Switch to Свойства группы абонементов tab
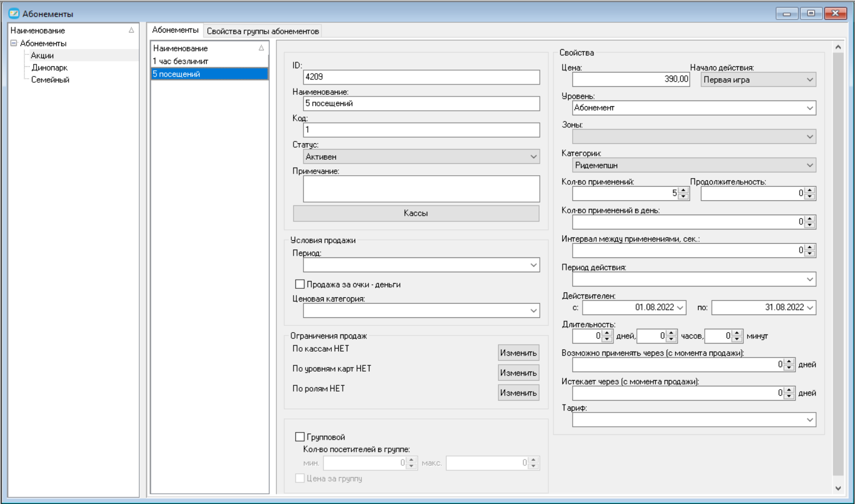The width and height of the screenshot is (855, 504). (x=263, y=31)
